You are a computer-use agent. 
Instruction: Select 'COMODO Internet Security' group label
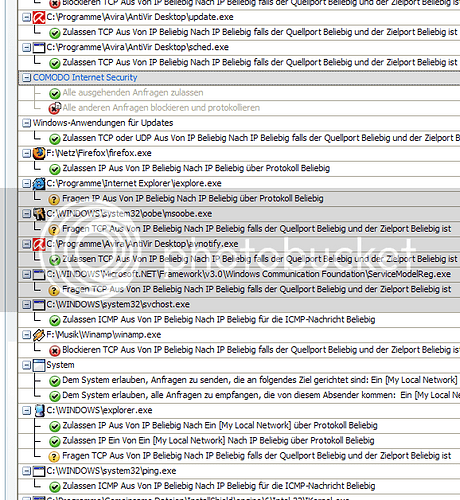[85, 78]
